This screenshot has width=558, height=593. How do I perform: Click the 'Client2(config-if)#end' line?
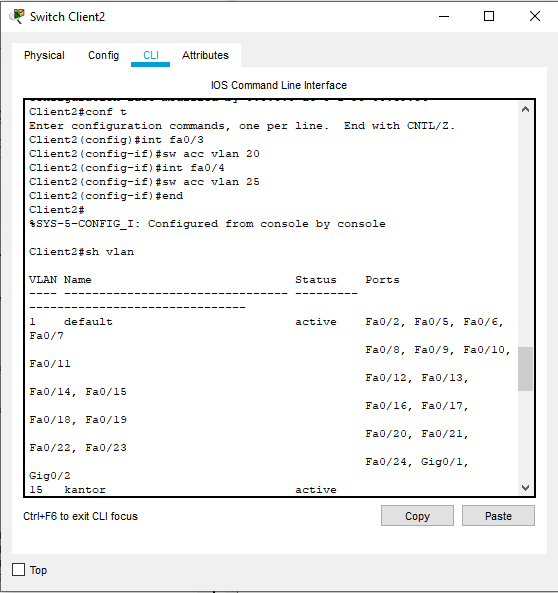click(106, 196)
